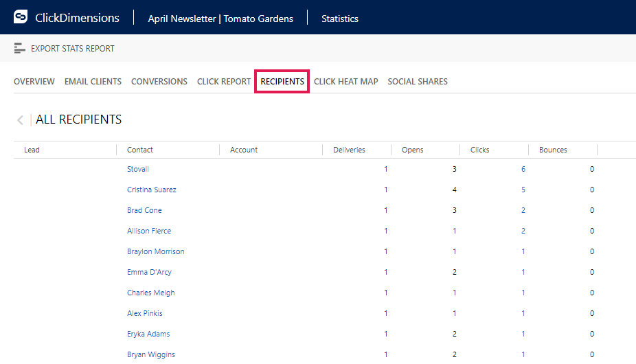The width and height of the screenshot is (636, 364).
Task: Open Emma D'Arcy's clicks count link
Action: pos(523,272)
